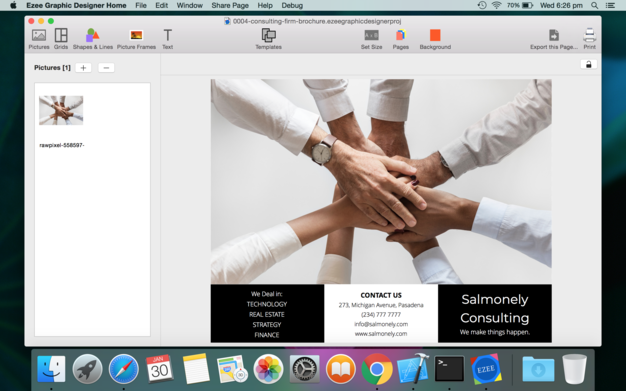Open the Pictures tool in toolbar

pyautogui.click(x=39, y=39)
